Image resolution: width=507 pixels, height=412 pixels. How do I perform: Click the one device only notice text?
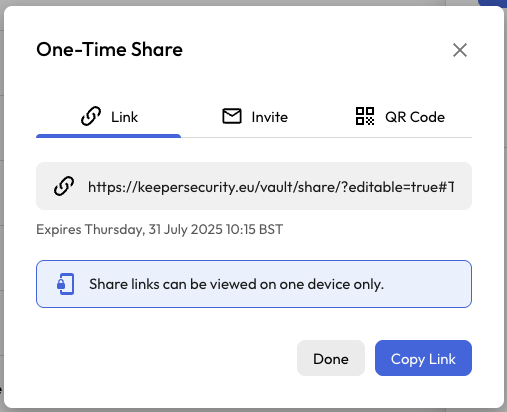click(x=236, y=284)
